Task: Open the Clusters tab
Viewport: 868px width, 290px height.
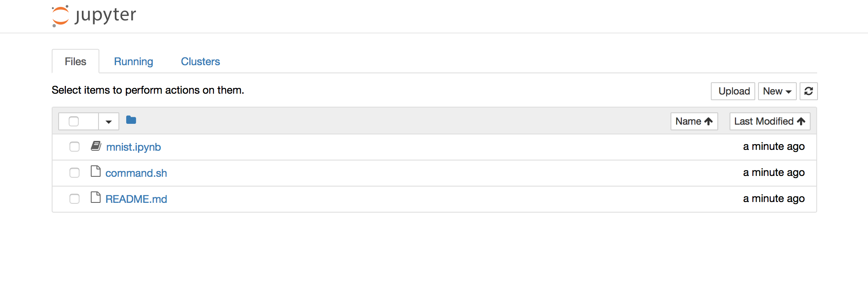Action: click(200, 62)
